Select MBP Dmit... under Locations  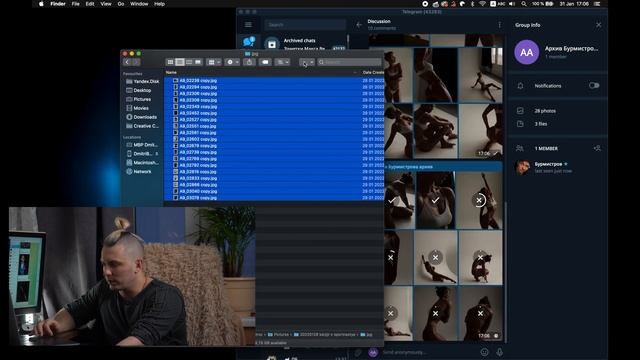[142, 145]
